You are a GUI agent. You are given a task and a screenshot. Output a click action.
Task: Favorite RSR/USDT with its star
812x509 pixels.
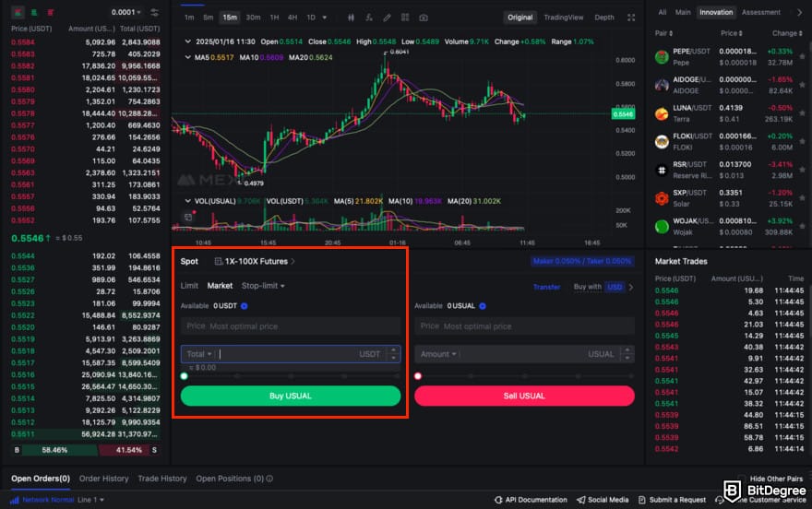(x=802, y=169)
